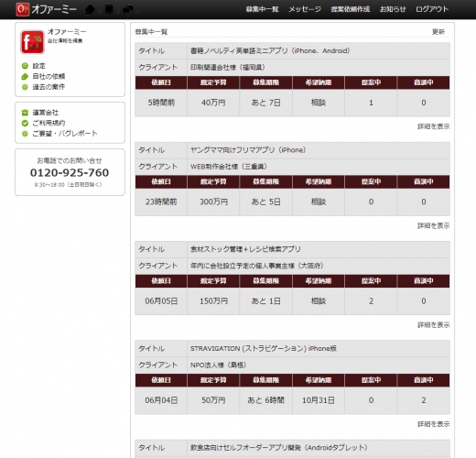This screenshot has height=458, width=476.
Task: Click the 募集中一覧 panel heading
Action: pos(151,32)
